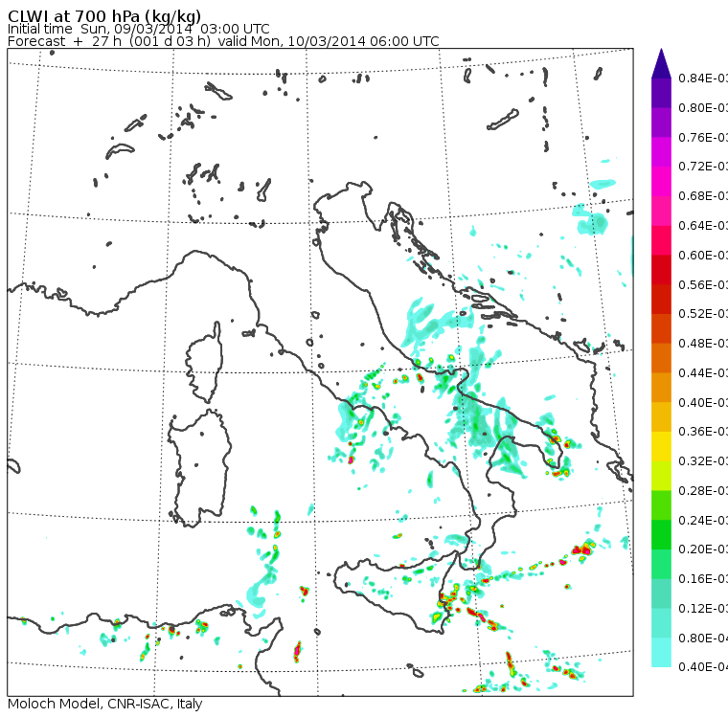Choose the band between 0.16E-03 and 0.20E-03
Viewport: 728px width, 717px height.
tap(661, 564)
